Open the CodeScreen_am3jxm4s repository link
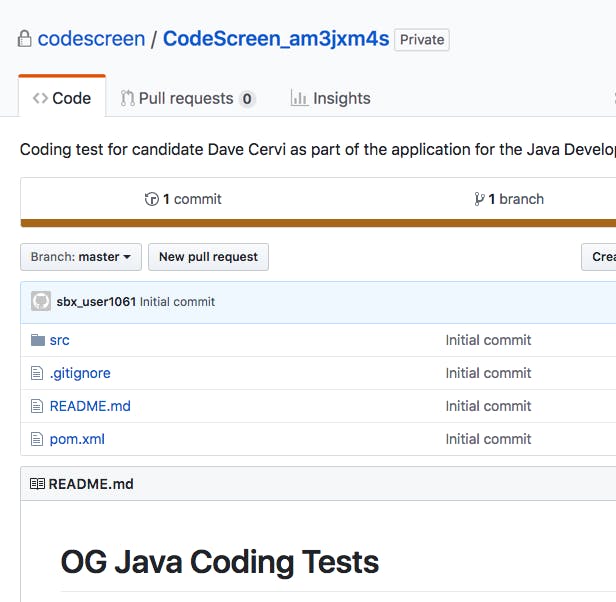This screenshot has height=602, width=616. pyautogui.click(x=275, y=40)
